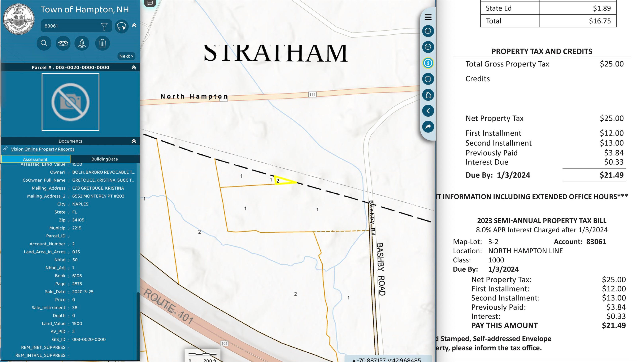Click the Page value 2875
Image resolution: width=644 pixels, height=362 pixels.
[x=77, y=284]
